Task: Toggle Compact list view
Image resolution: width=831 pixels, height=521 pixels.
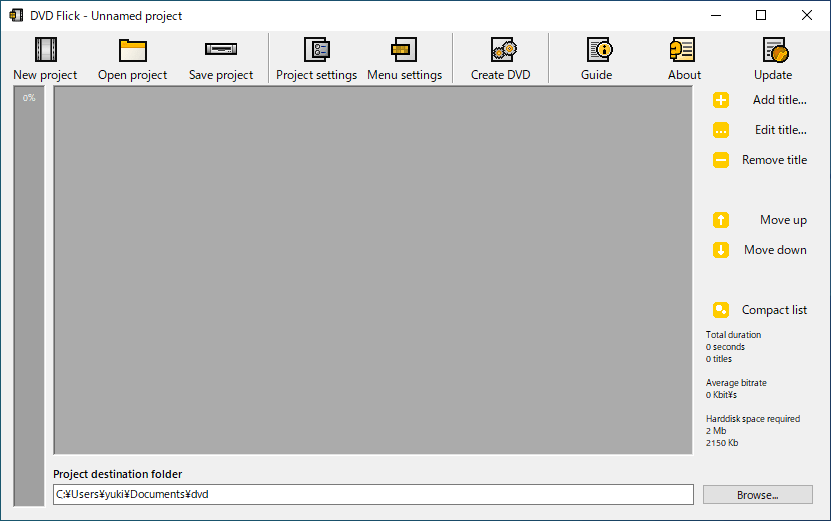Action: coord(760,310)
